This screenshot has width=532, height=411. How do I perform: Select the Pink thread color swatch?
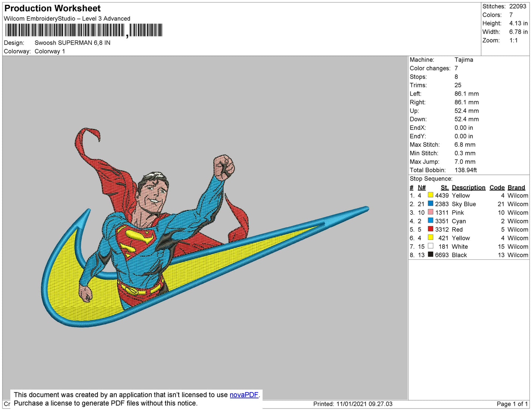(430, 212)
